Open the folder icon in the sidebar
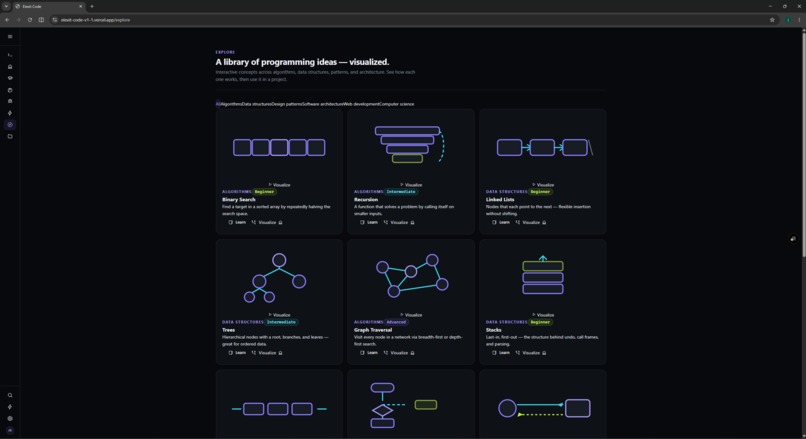 10,136
